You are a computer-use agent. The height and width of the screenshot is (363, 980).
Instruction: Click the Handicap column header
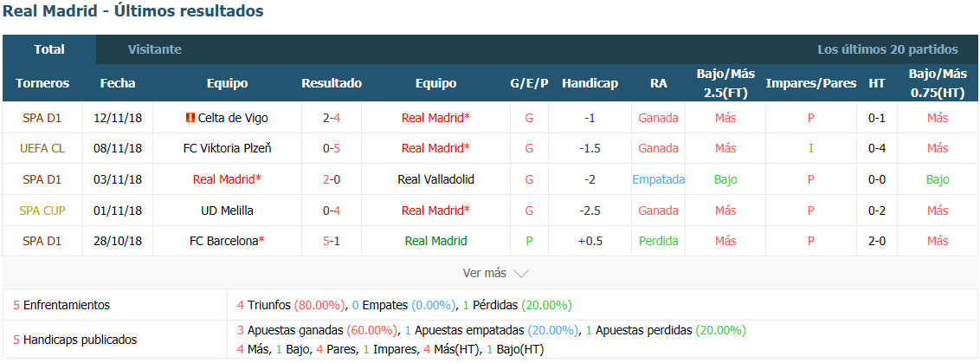590,83
